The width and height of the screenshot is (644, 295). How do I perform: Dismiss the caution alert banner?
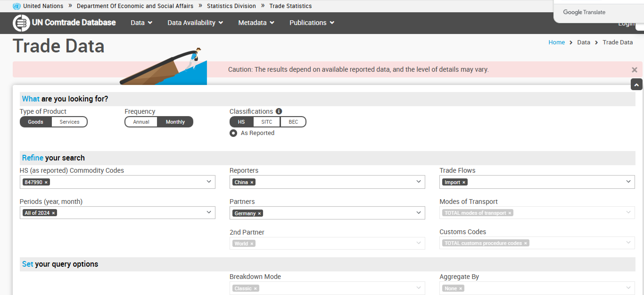635,70
